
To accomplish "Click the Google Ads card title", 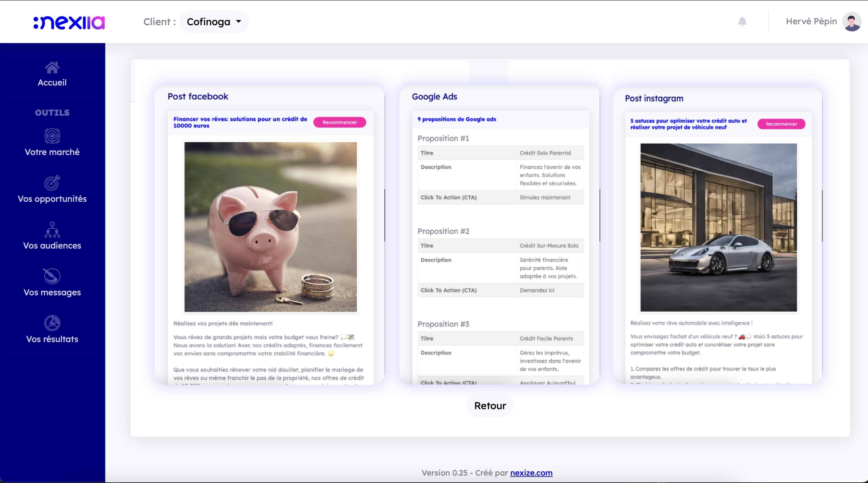I will [x=434, y=97].
